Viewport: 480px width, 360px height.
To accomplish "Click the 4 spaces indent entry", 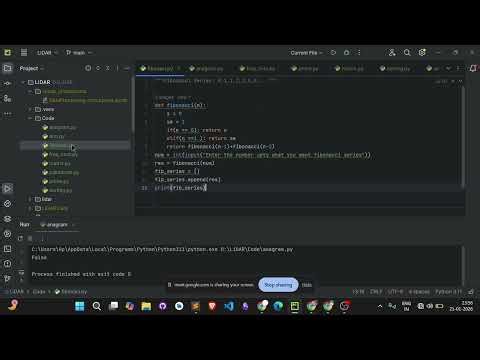I will click(x=419, y=292).
